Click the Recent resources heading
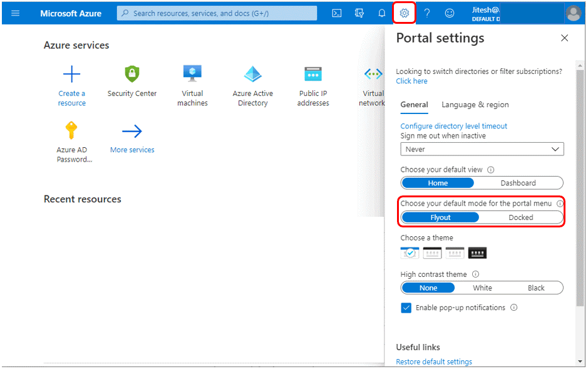This screenshot has width=588, height=369. click(x=83, y=199)
